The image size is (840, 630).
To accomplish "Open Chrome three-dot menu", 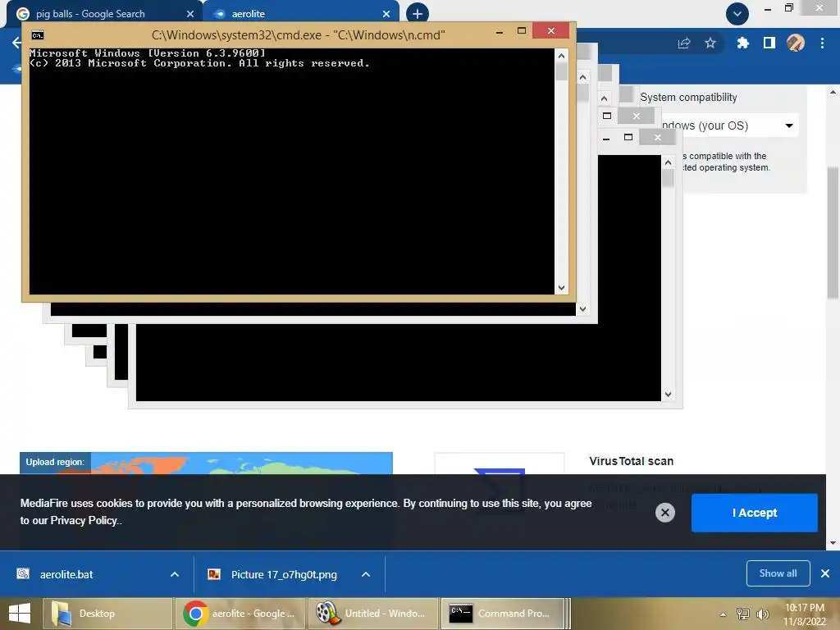I will pyautogui.click(x=822, y=43).
